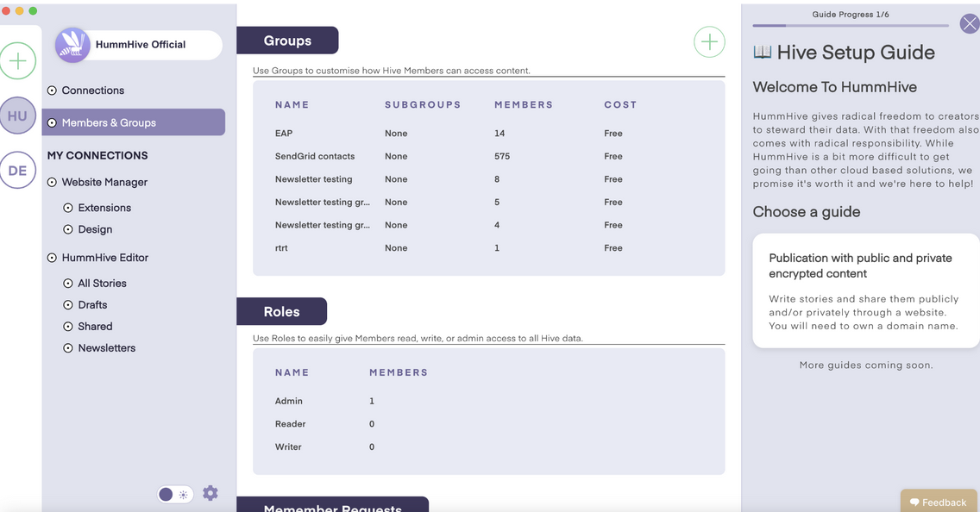Expand the Connections item
This screenshot has width=980, height=512.
coord(53,91)
